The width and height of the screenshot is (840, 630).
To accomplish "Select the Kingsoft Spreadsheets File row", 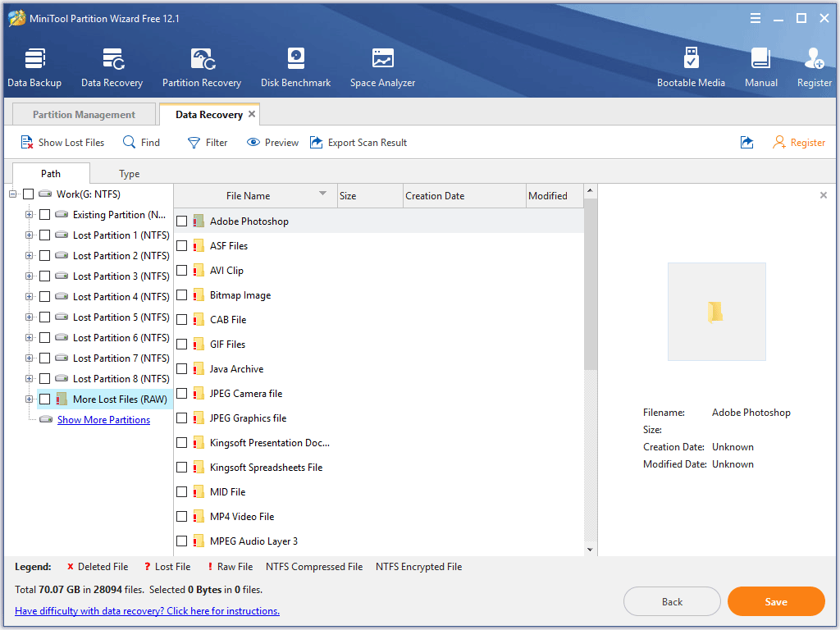I will [x=379, y=467].
